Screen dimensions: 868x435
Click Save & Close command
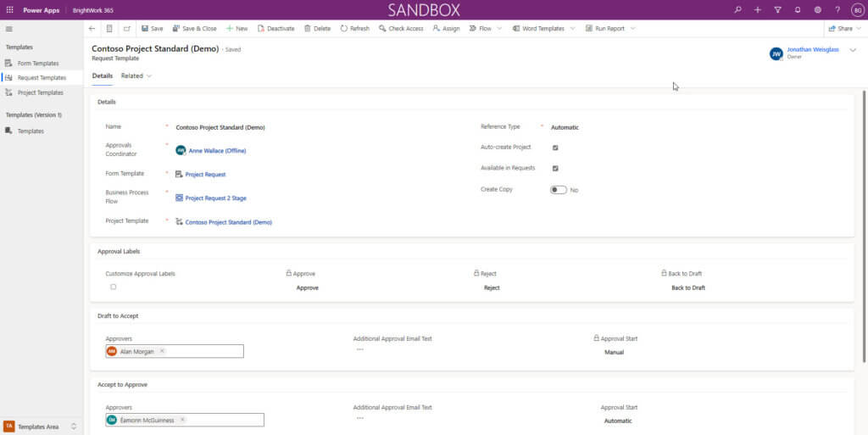pos(194,29)
